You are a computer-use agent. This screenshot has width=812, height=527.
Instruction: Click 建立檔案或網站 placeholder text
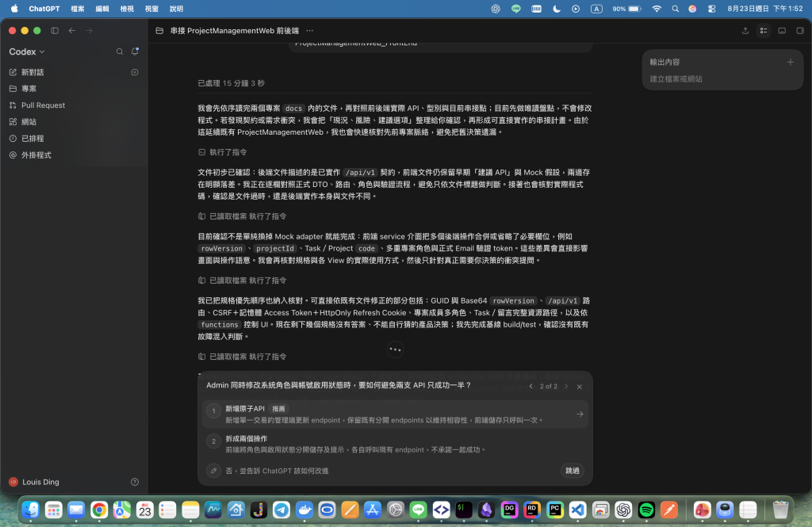[x=676, y=78]
